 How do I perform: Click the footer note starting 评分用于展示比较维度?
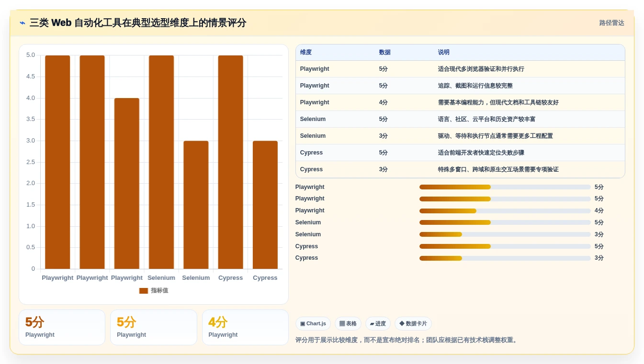coord(407,340)
